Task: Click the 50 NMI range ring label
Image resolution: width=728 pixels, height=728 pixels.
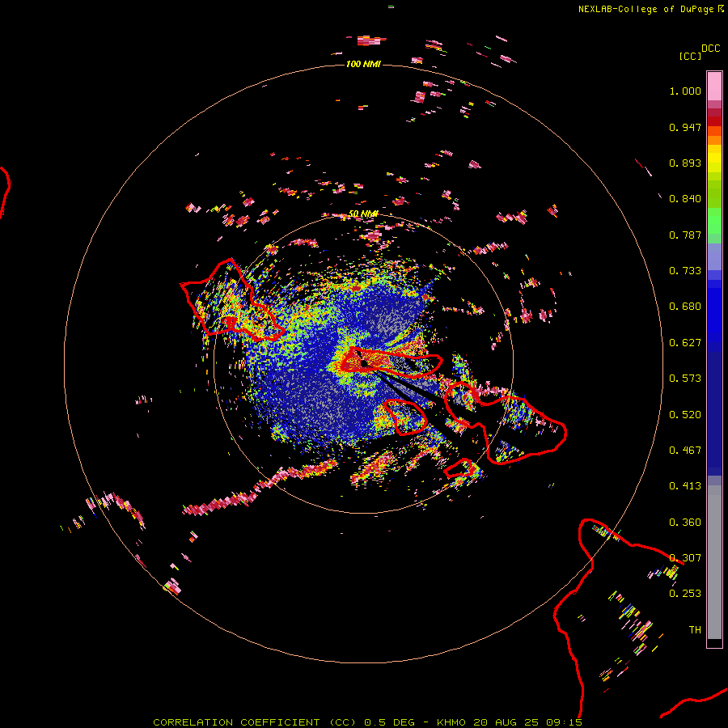Action: (x=363, y=214)
